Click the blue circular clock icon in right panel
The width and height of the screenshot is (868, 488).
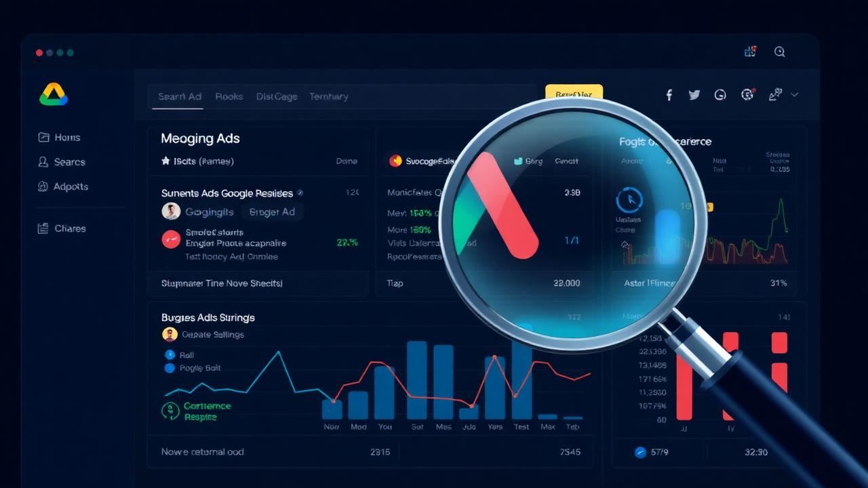[x=629, y=200]
